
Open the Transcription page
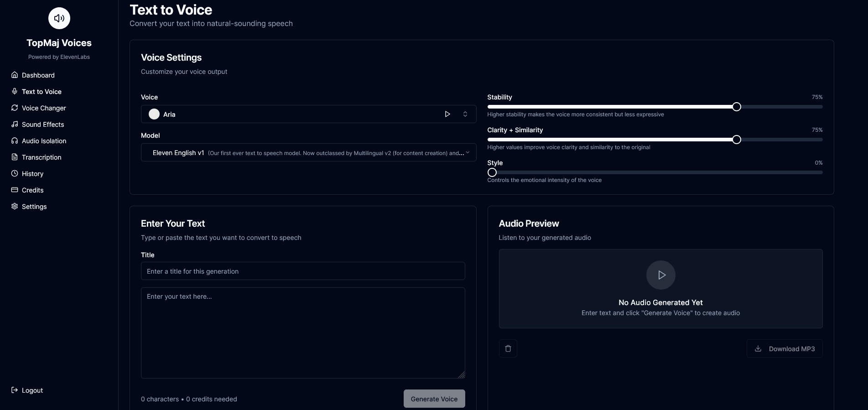coord(42,157)
